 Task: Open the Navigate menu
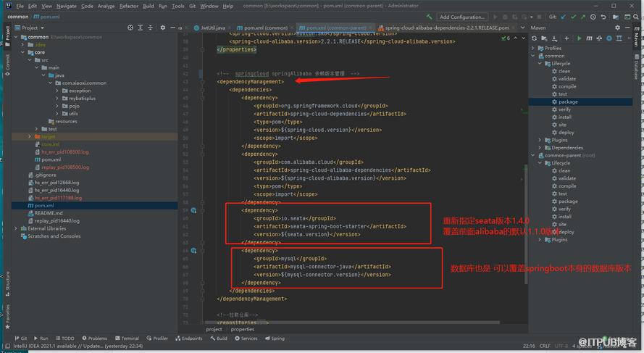(x=66, y=7)
